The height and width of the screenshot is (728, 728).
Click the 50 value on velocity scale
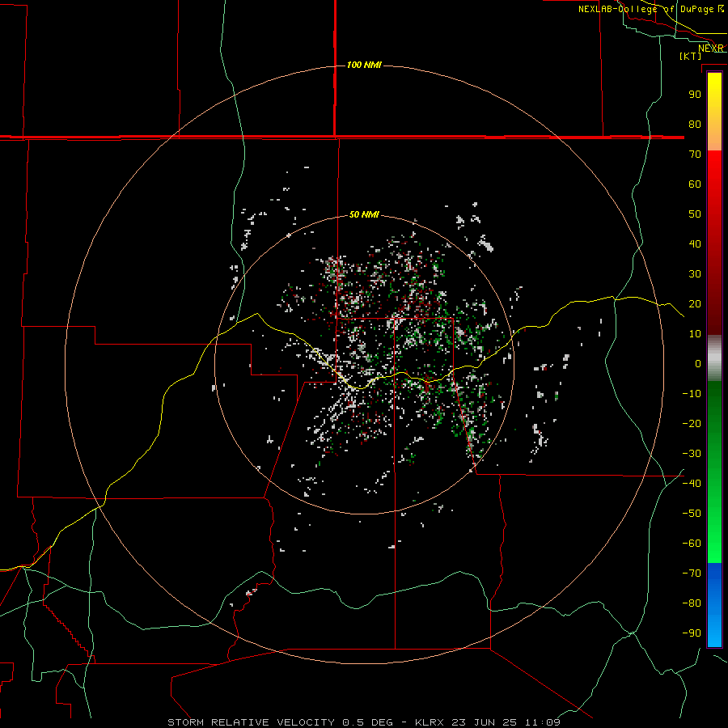695,214
